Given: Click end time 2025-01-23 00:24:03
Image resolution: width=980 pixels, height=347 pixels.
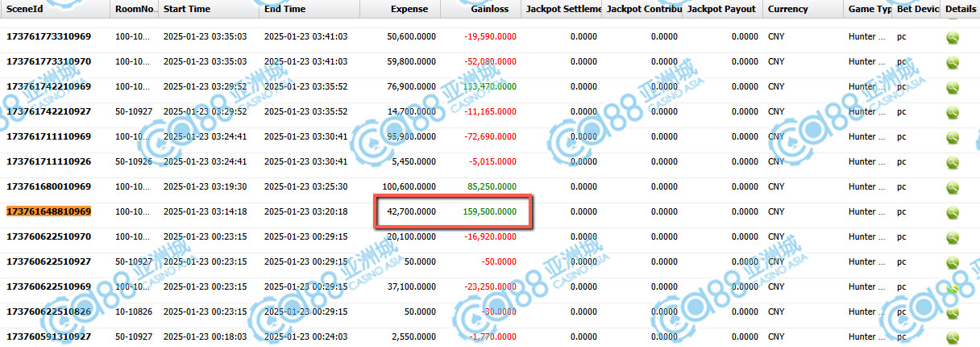Looking at the screenshot, I should (305, 337).
